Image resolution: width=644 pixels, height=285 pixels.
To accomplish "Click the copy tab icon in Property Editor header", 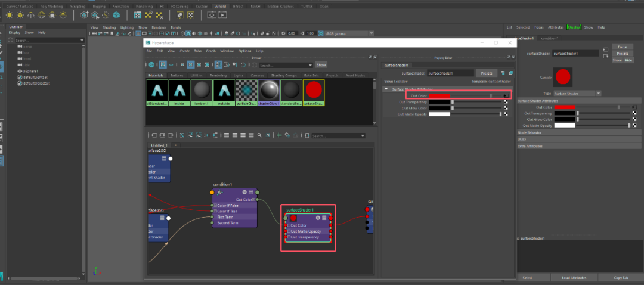I will [511, 73].
